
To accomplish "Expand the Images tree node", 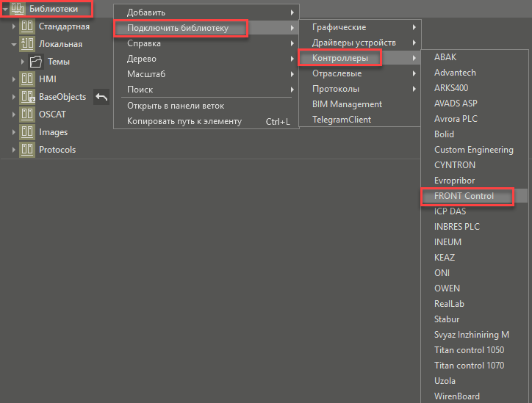I will pyautogui.click(x=13, y=132).
